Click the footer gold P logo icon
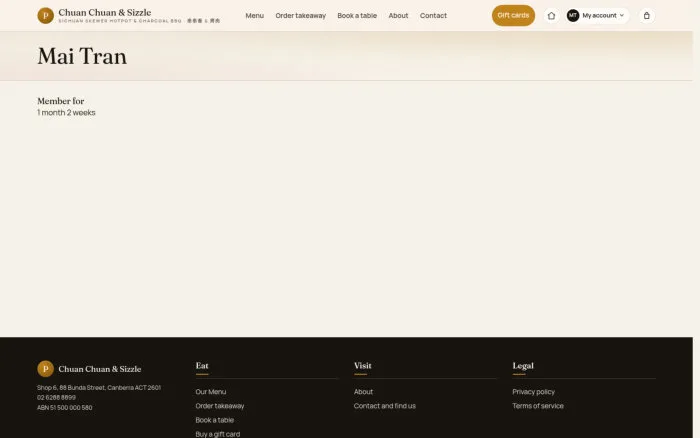Screen dimensions: 700x438 point(46,369)
